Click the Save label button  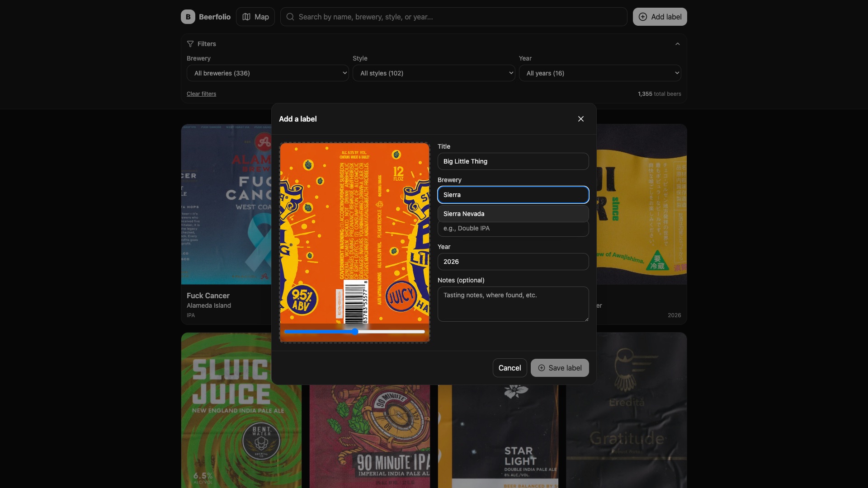(x=560, y=368)
